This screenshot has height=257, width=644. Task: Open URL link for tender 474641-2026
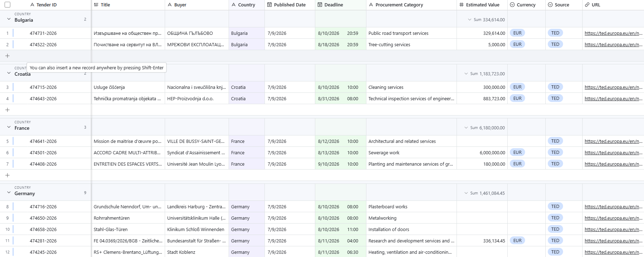pyautogui.click(x=613, y=141)
